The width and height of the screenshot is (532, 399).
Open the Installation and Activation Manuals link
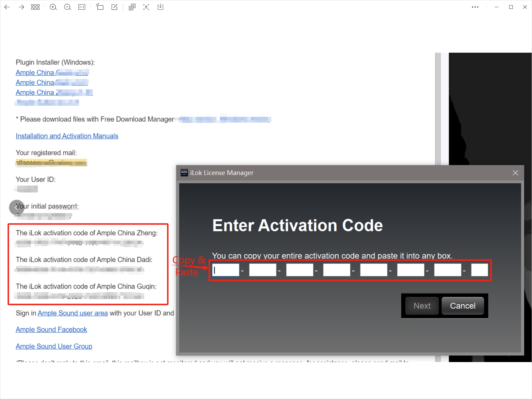67,136
